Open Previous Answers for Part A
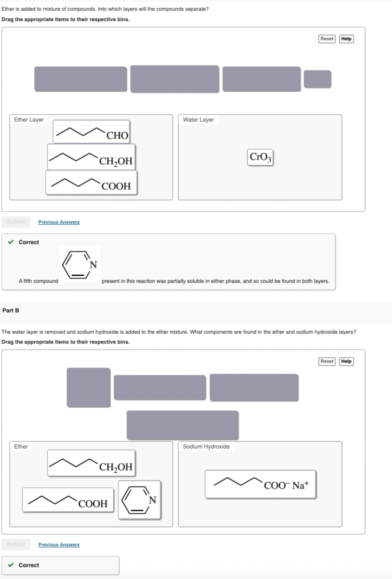 pos(59,222)
